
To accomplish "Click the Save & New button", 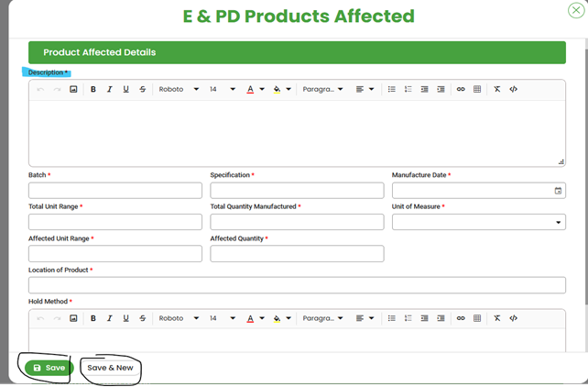I will point(110,368).
